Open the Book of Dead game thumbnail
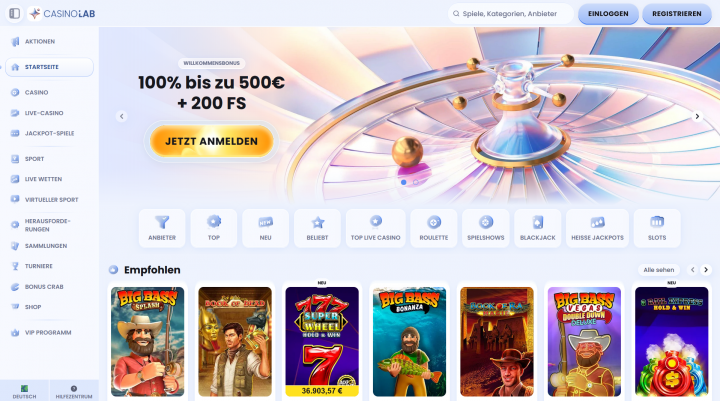The image size is (720, 401). point(235,342)
